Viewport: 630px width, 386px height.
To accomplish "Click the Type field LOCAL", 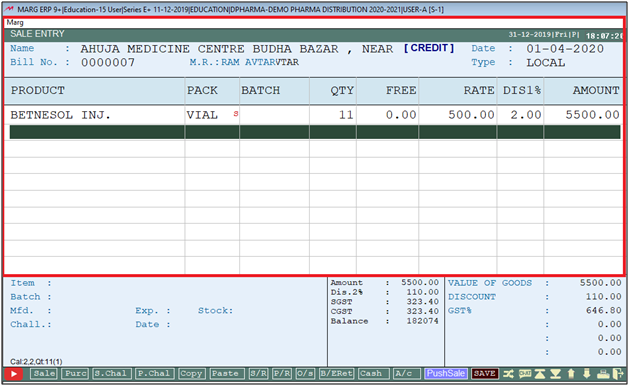I will [546, 63].
